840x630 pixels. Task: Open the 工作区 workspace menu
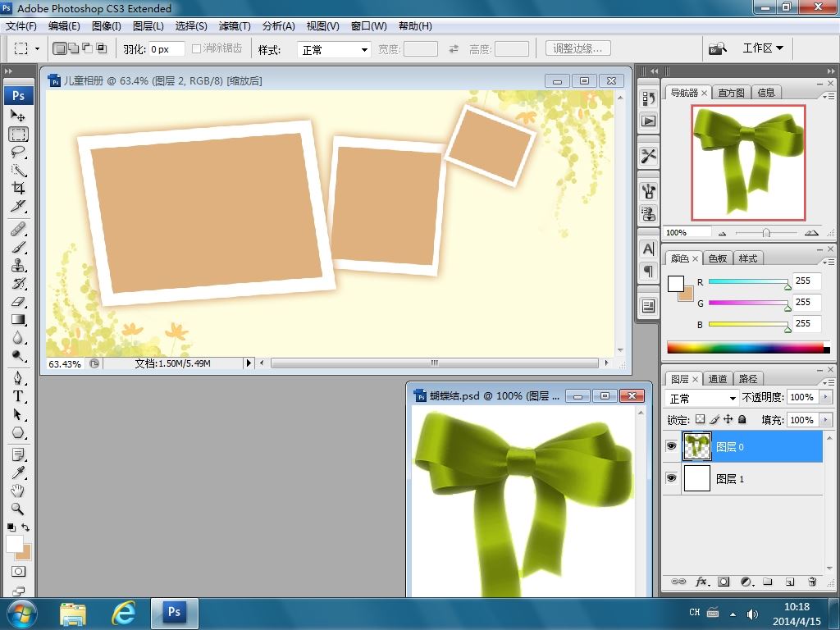tap(762, 48)
